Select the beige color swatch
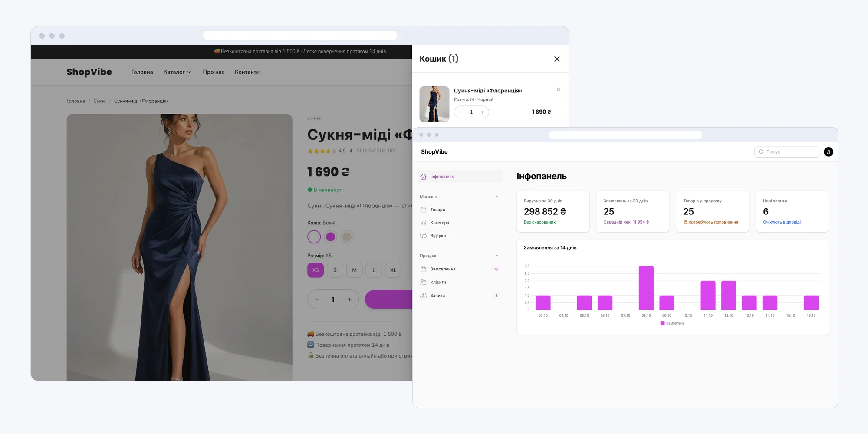The width and height of the screenshot is (868, 434). pyautogui.click(x=347, y=237)
